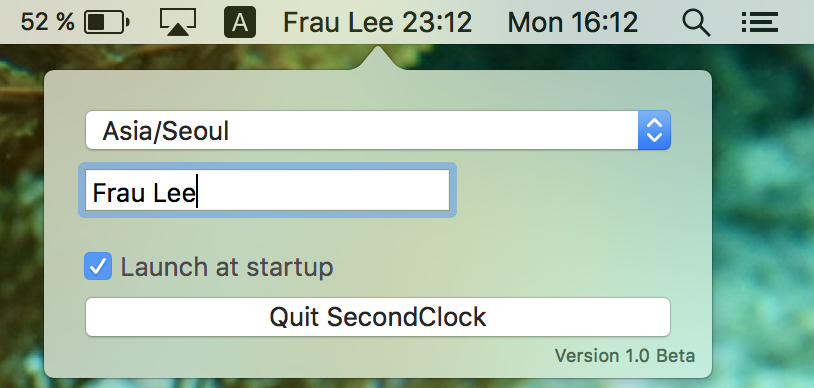Click the popover arrow below the menu item
The height and width of the screenshot is (388, 814).
point(378,58)
